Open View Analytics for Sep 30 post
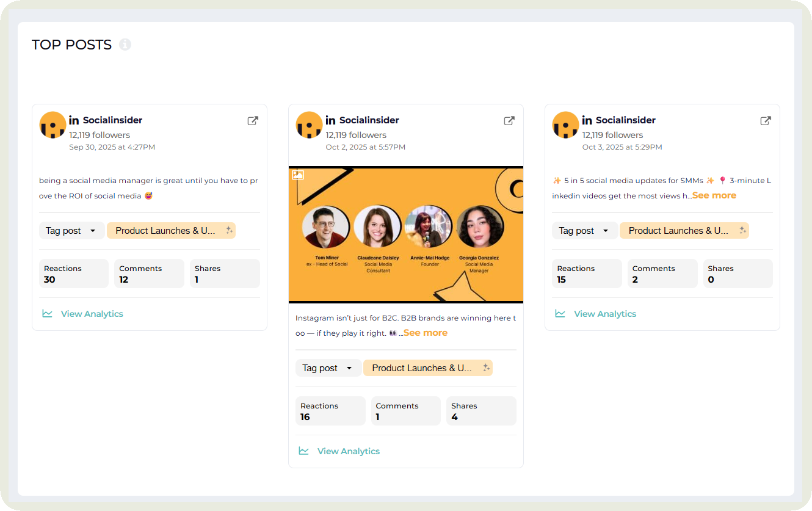 92,314
